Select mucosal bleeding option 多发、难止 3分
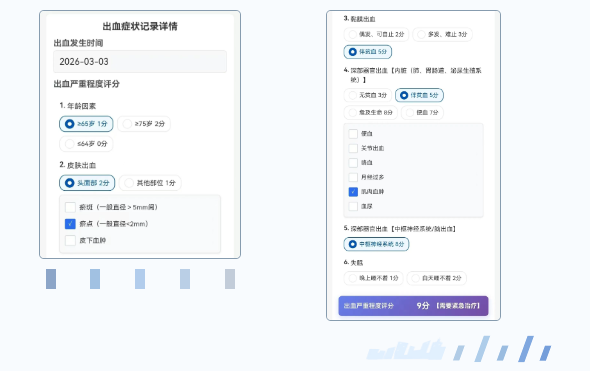The image size is (590, 371). click(x=442, y=34)
